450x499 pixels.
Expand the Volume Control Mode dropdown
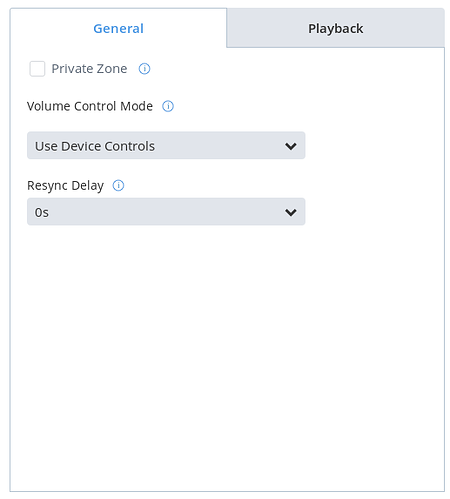[166, 145]
